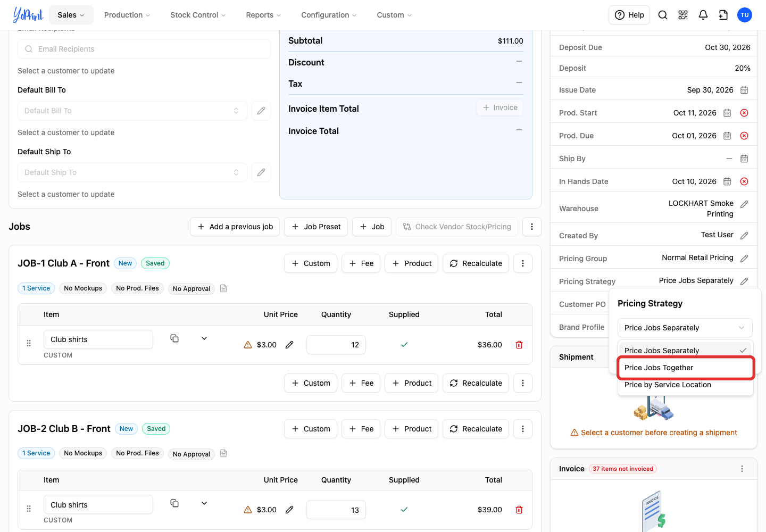Edit Created By pencil icon
This screenshot has width=766, height=532.
point(744,236)
